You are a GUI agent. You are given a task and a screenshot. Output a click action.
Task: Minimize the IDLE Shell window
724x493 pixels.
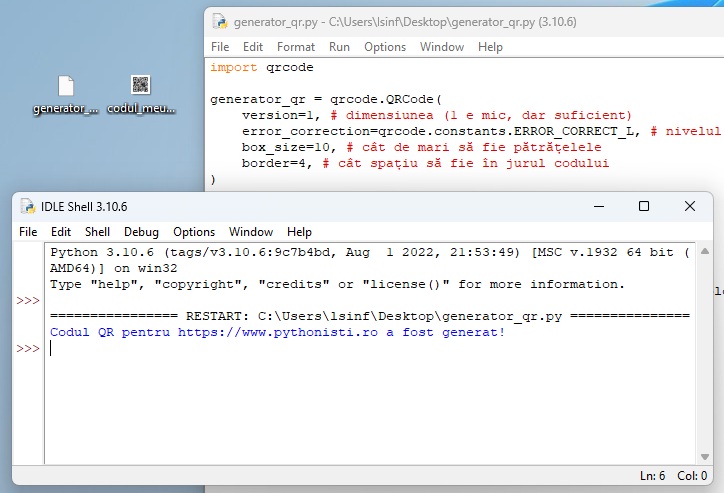pyautogui.click(x=597, y=206)
